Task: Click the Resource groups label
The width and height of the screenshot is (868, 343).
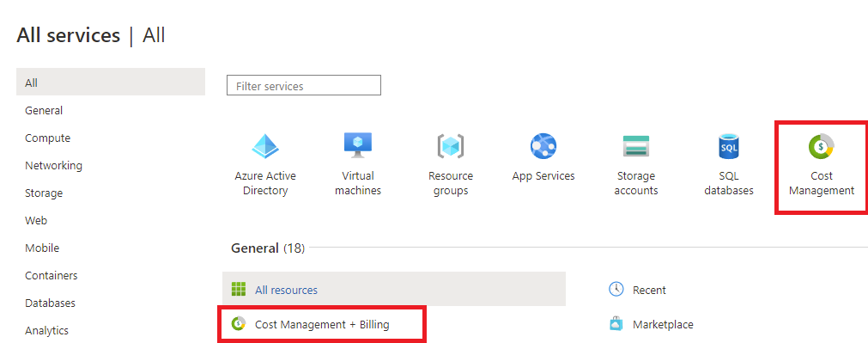Action: 451,183
